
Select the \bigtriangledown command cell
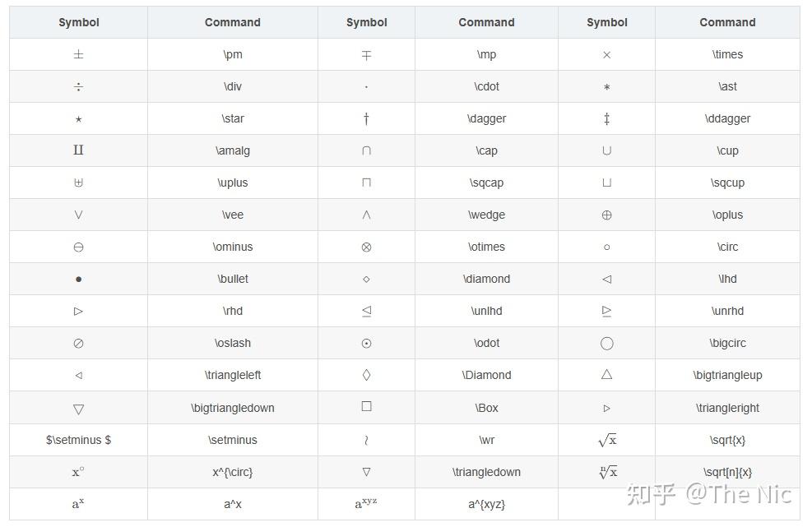coord(233,408)
